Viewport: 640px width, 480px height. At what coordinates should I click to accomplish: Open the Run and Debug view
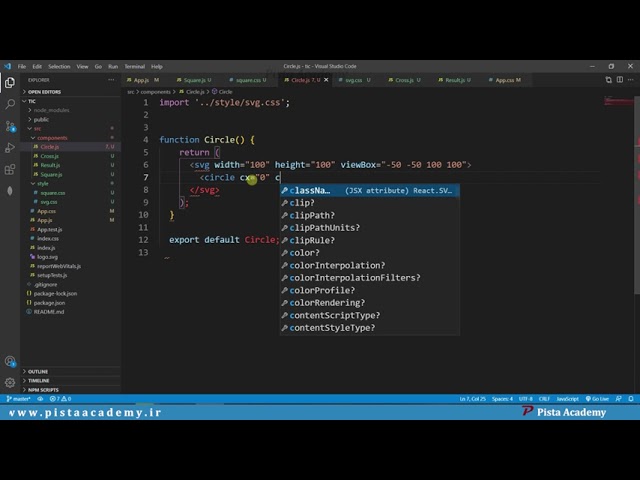[x=10, y=147]
